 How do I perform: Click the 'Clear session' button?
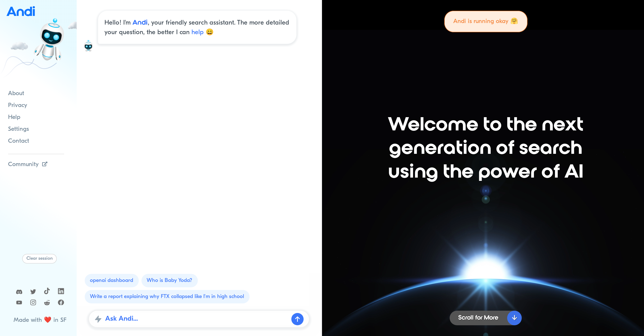click(x=39, y=258)
